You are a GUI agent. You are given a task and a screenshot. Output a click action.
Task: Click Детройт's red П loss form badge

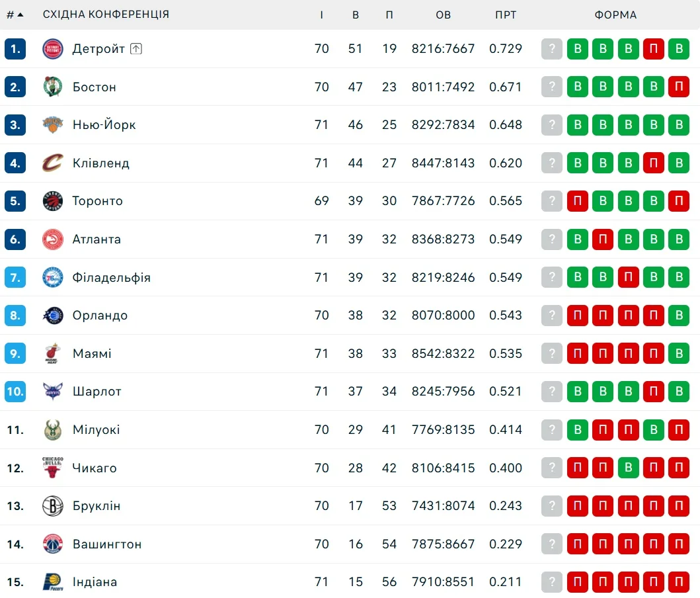[x=654, y=49]
